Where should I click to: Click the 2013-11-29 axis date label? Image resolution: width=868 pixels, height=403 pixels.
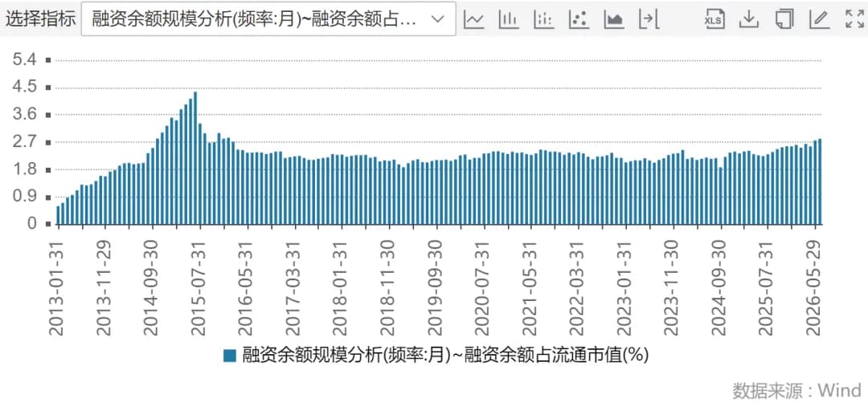pos(104,288)
